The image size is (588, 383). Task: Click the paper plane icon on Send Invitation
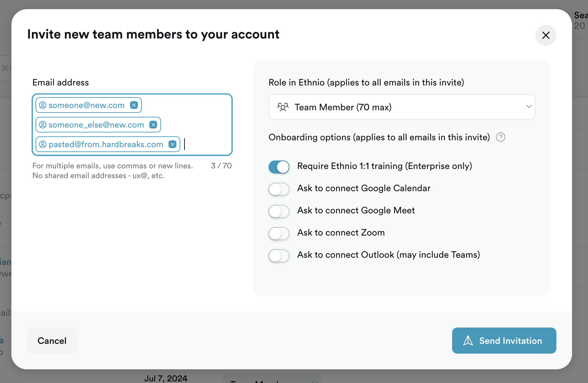468,341
